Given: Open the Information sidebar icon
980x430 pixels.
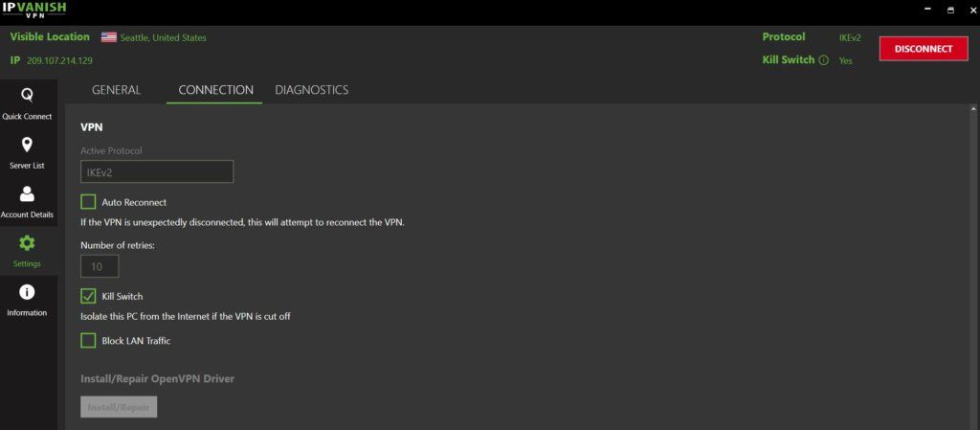Looking at the screenshot, I should 27,292.
